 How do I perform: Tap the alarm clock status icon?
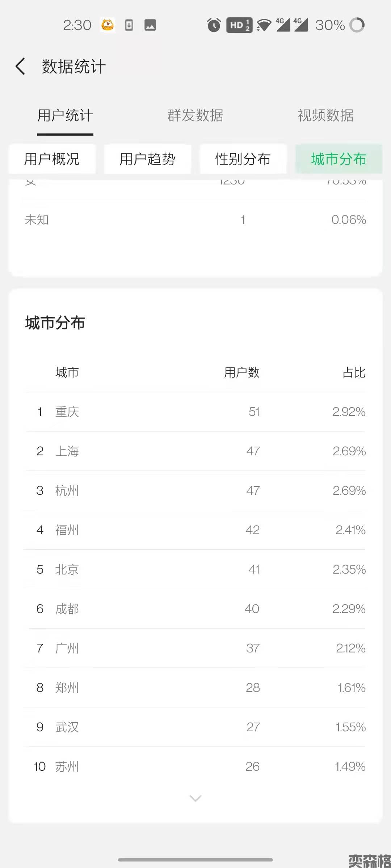(214, 25)
